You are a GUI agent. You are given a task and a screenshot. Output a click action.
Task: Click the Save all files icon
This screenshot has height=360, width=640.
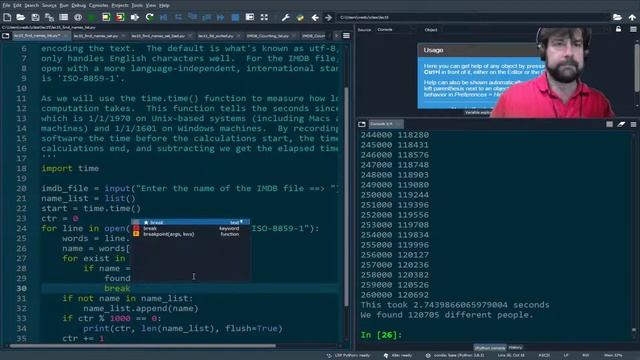[49, 17]
